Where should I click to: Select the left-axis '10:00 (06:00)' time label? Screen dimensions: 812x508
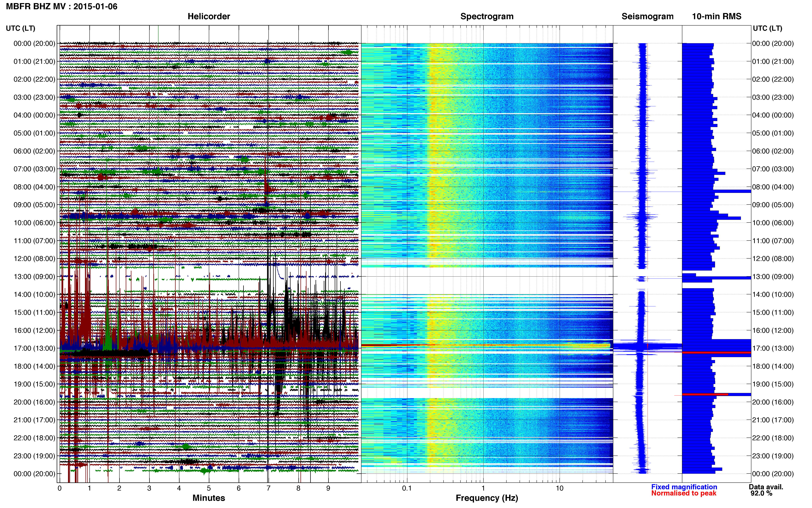coord(34,223)
